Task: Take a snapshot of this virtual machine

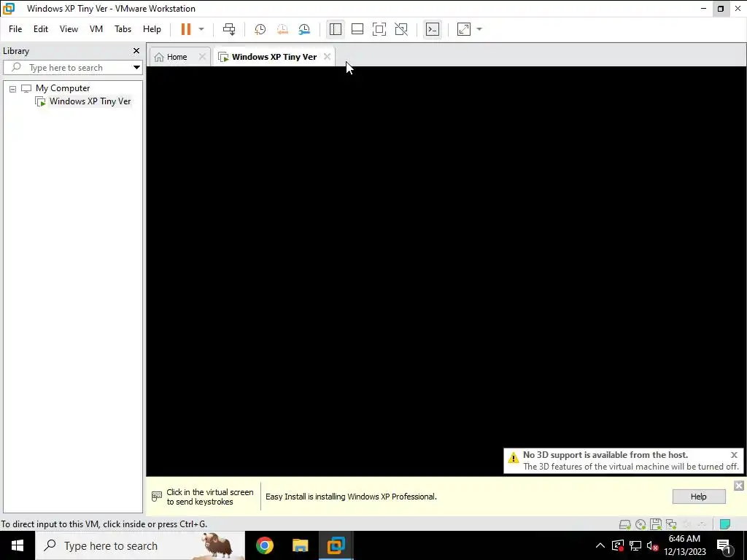Action: (260, 29)
